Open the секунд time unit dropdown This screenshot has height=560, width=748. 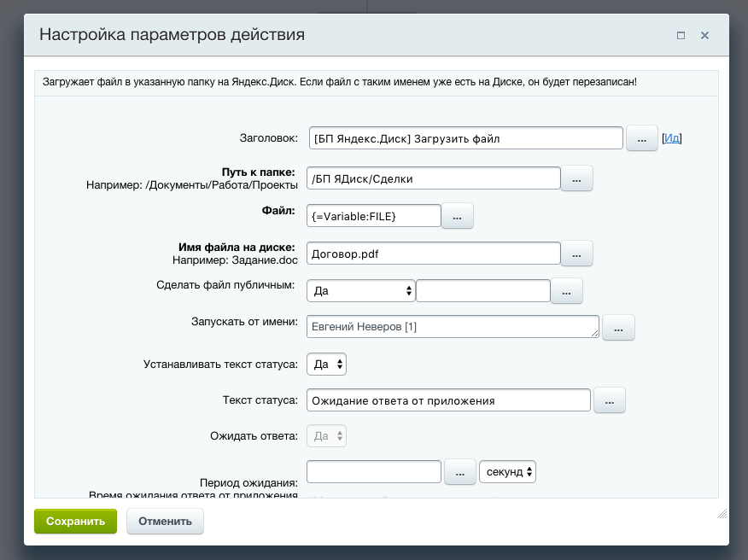point(508,472)
